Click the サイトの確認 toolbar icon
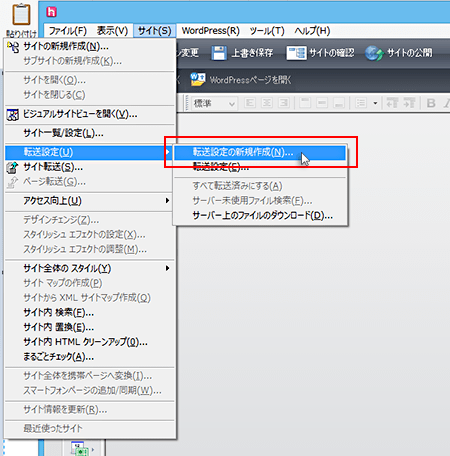Image resolution: width=450 pixels, height=456 pixels. (296, 53)
